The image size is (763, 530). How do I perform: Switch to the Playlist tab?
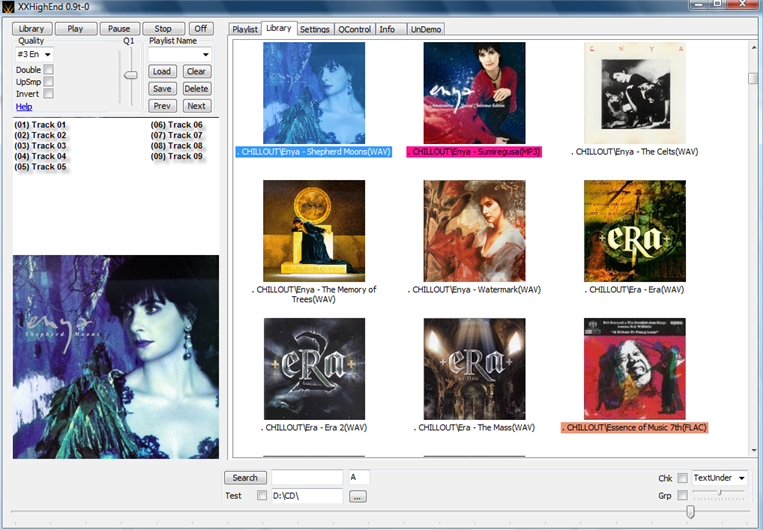[245, 29]
